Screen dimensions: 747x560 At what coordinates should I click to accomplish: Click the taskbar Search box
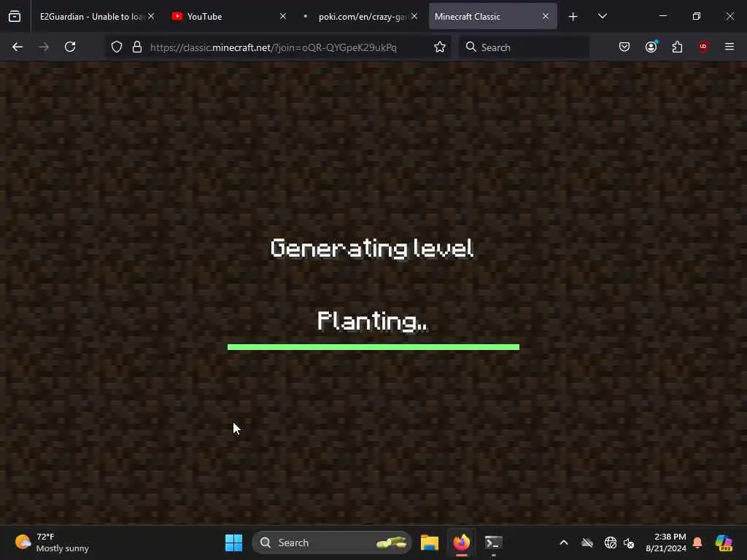tap(332, 542)
